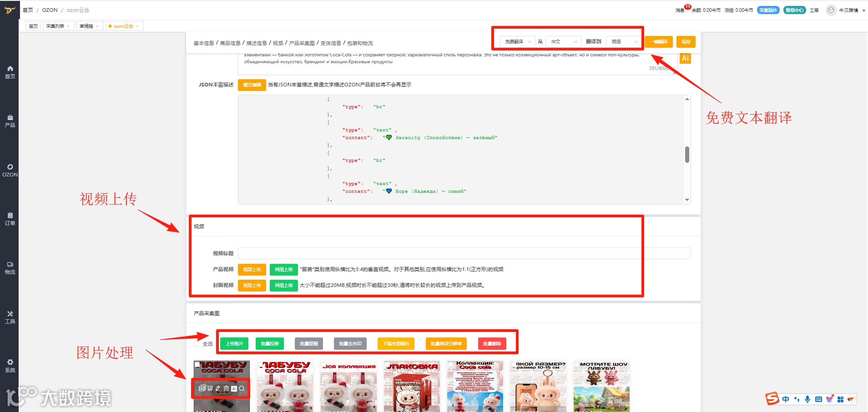868x412 pixels.
Task: Close the ozon云仓 tab
Action: point(137,26)
